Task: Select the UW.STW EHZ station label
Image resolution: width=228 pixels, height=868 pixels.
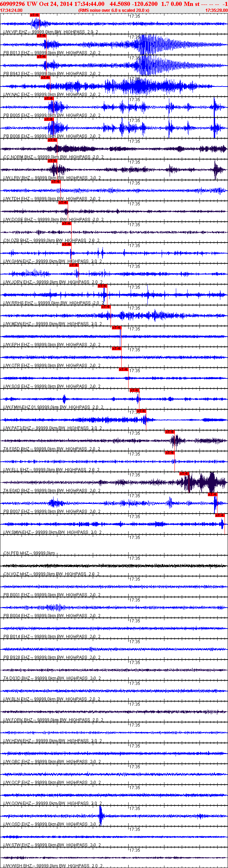Action: (52, 845)
